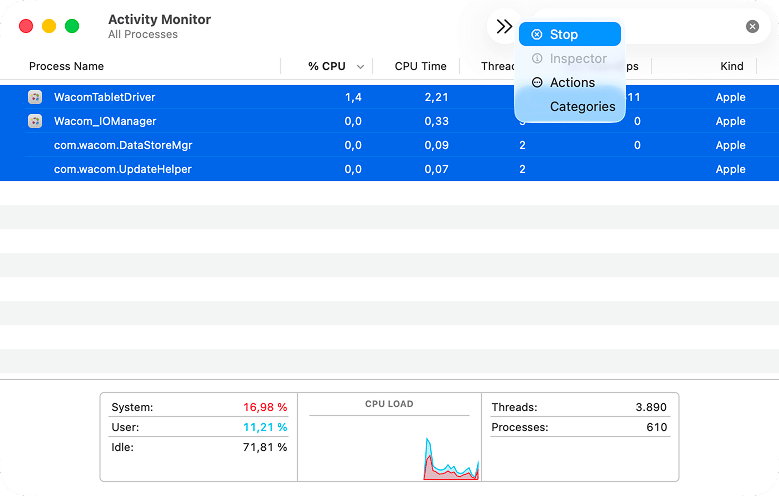Select Actions in the overflow menu
Image resolution: width=779 pixels, height=496 pixels.
click(x=570, y=83)
